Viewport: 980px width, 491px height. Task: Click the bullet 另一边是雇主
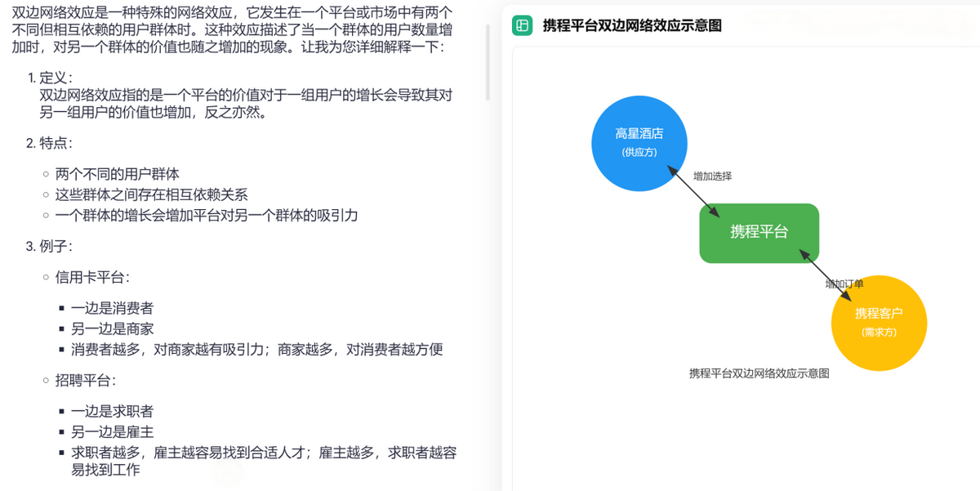point(112,431)
